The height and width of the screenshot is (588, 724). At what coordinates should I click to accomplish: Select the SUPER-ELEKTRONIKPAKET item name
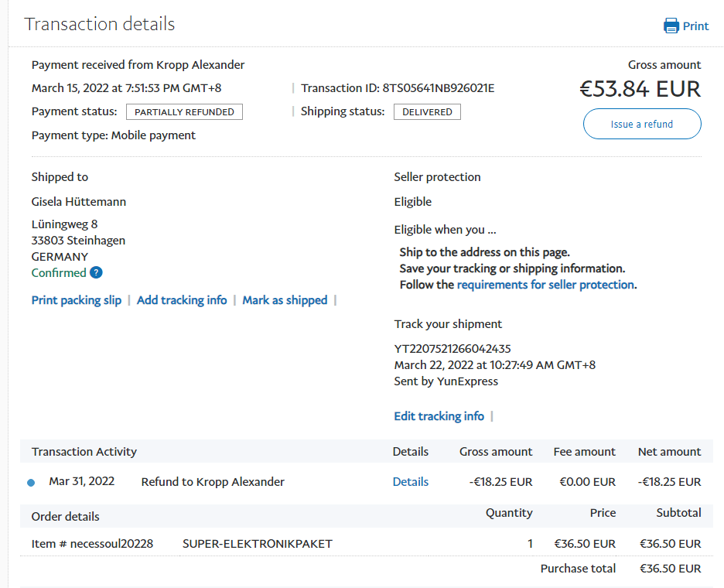point(257,544)
